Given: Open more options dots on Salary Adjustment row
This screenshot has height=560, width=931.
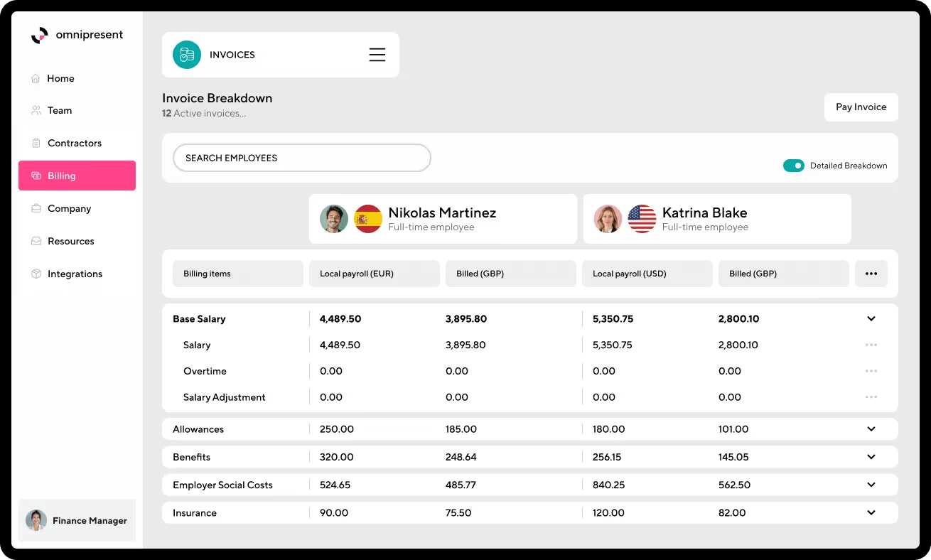Looking at the screenshot, I should coord(871,397).
